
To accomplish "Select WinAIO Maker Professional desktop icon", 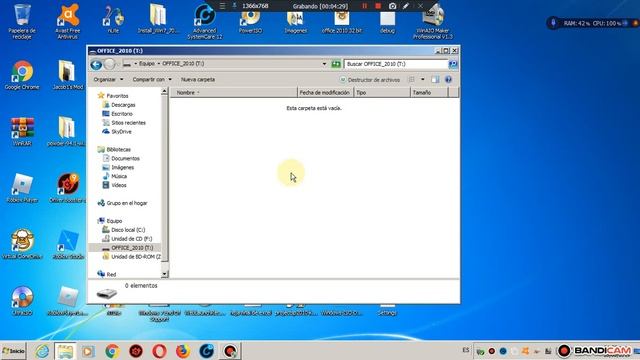I will click(x=433, y=21).
